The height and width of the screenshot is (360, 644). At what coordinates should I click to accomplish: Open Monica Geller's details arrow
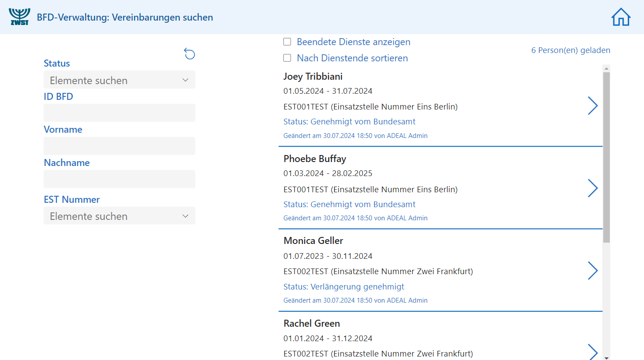pos(593,271)
